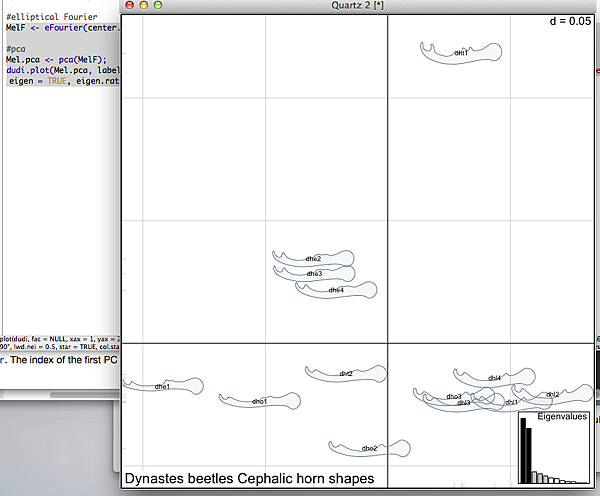Select the dhl2 horn shape
Screen dimensions: 600x496
pyautogui.click(x=553, y=394)
